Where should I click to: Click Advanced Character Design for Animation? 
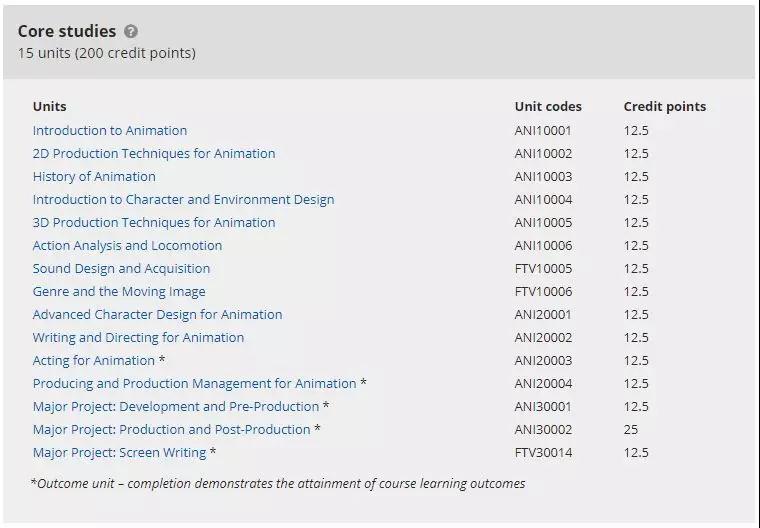(x=157, y=314)
